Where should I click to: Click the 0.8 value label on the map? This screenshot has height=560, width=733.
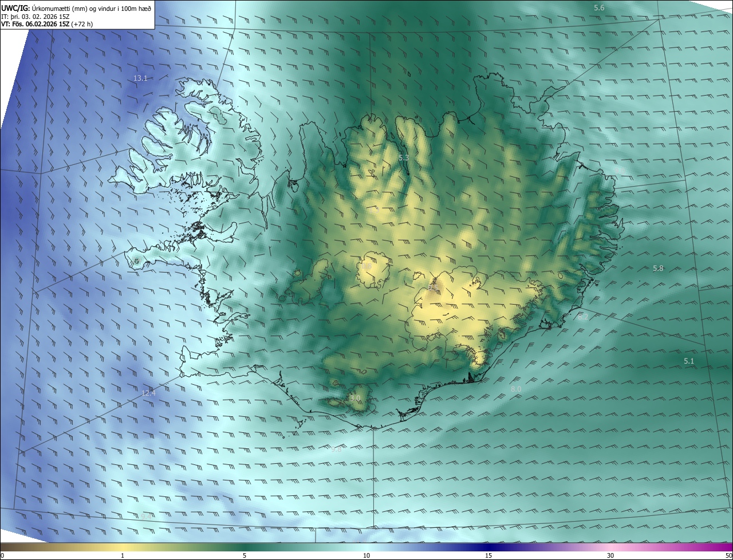367,266
